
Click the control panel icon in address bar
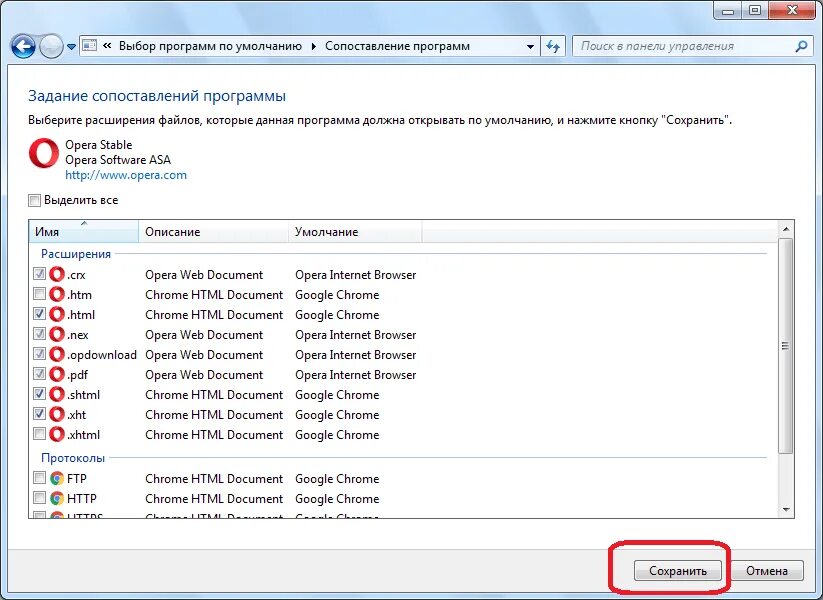(x=90, y=46)
